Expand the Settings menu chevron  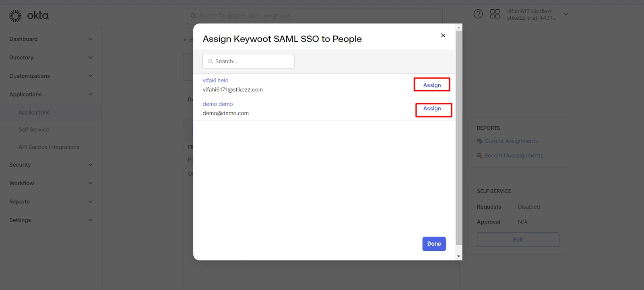(90, 220)
